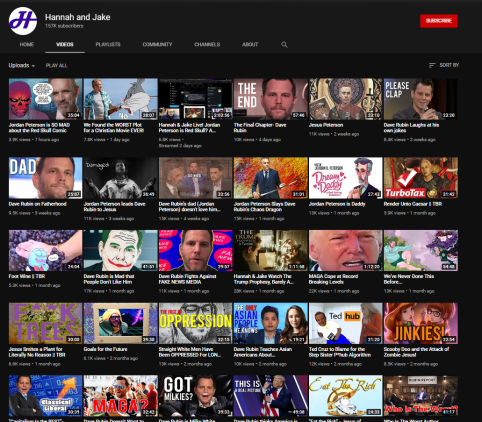Open the Hannah & Jake Live stream thumbnail
The width and height of the screenshot is (482, 422).
click(195, 99)
